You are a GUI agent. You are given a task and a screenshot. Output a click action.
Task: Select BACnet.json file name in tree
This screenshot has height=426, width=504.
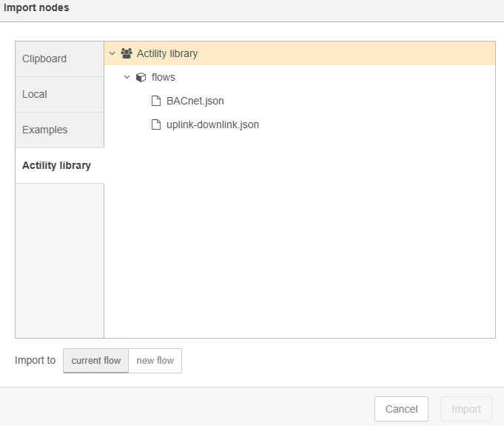tap(195, 101)
